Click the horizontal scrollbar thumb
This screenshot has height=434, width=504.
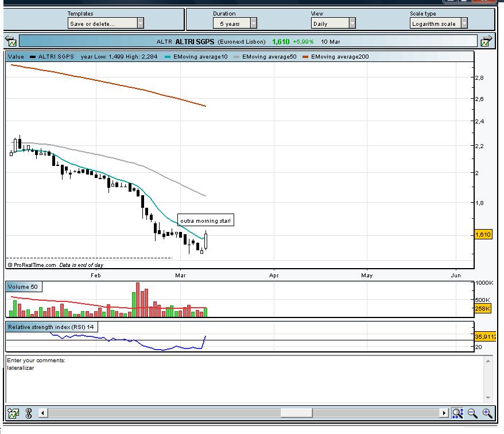tap(296, 412)
